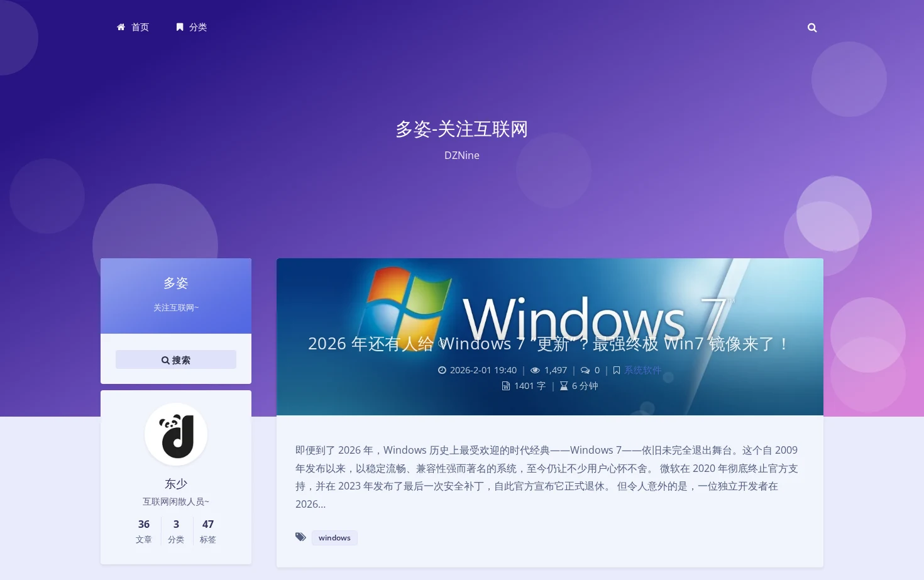The width and height of the screenshot is (924, 580).
Task: Click the clock icon beside post date
Action: (442, 370)
